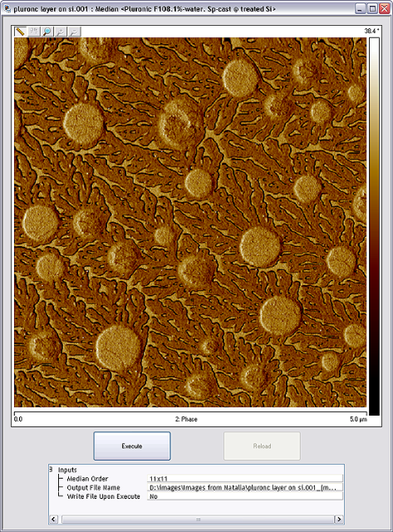The image size is (393, 532).
Task: Select the Median Order label row
Action: click(87, 479)
